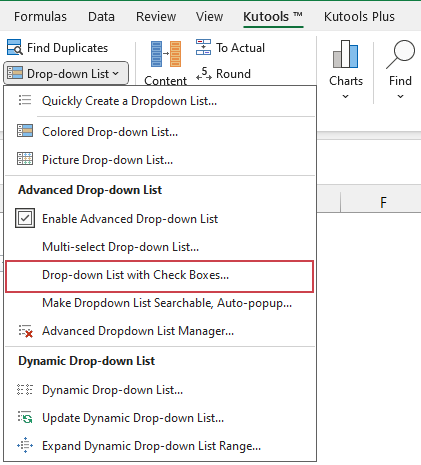Click the Dynamic Drop-down List icon
This screenshot has width=421, height=465.
pos(25,389)
